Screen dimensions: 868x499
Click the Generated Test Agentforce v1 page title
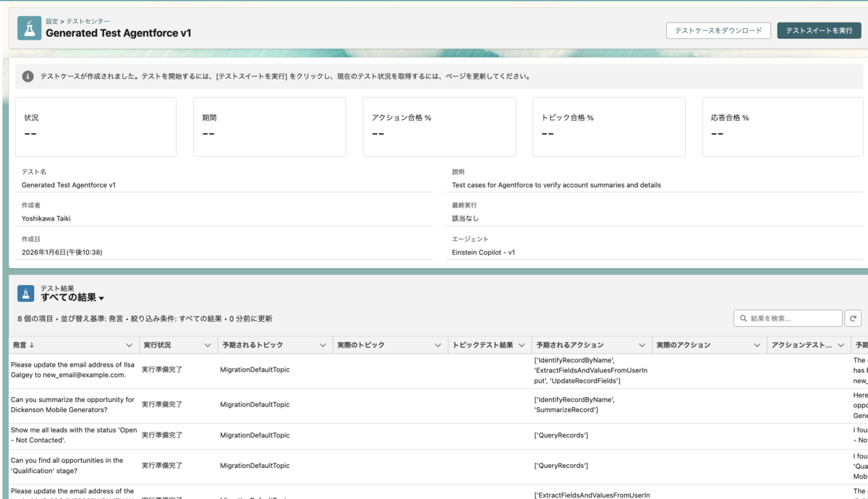click(119, 33)
